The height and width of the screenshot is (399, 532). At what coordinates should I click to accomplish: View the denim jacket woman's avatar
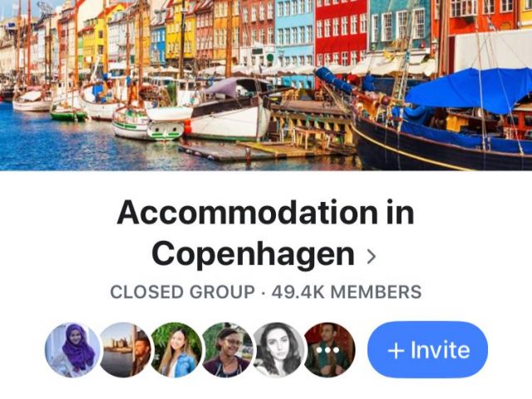click(x=176, y=350)
